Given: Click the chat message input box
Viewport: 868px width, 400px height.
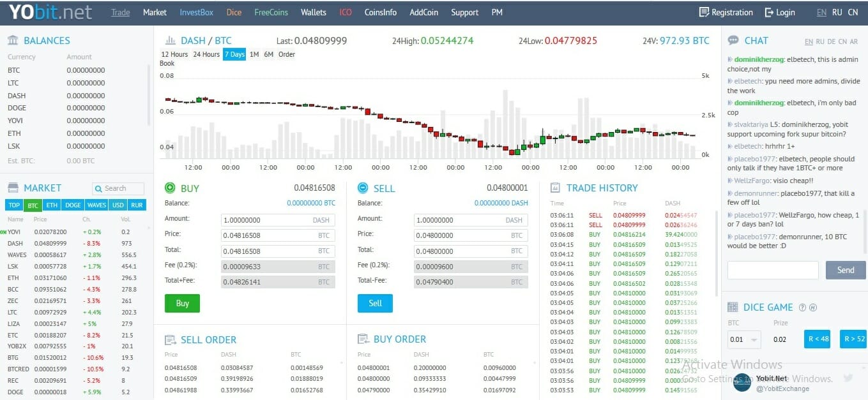Looking at the screenshot, I should click(x=773, y=270).
